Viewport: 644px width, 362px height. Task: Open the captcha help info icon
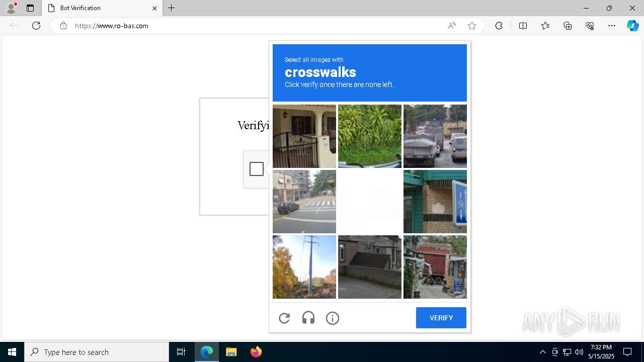click(x=333, y=318)
